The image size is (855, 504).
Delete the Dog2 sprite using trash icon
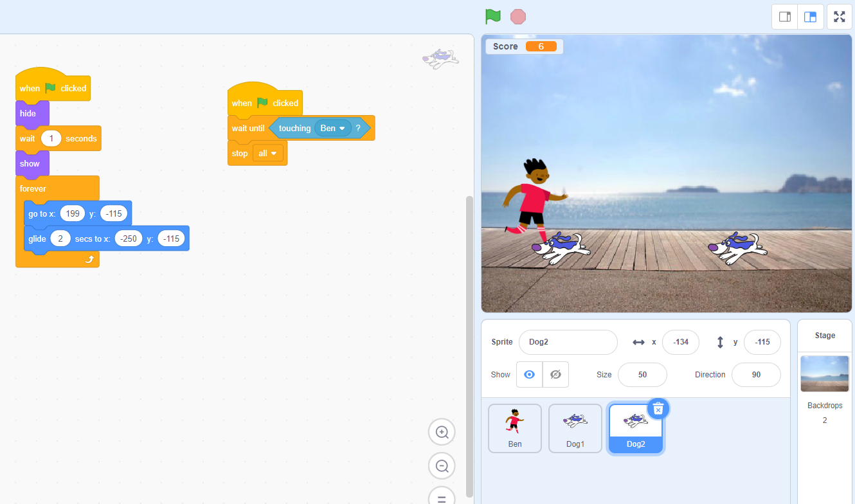[658, 408]
